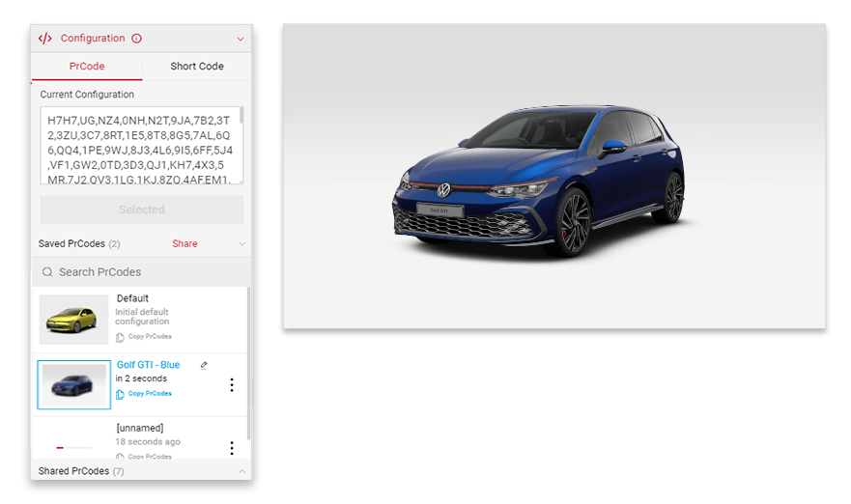The height and width of the screenshot is (504, 851).
Task: Click the [unnamed] configuration title
Action: (x=140, y=428)
